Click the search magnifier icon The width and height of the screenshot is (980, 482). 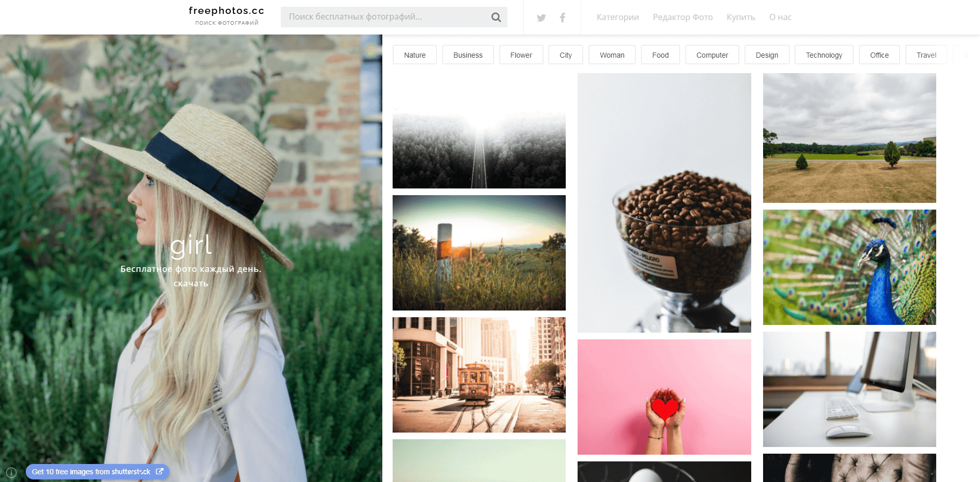tap(496, 17)
